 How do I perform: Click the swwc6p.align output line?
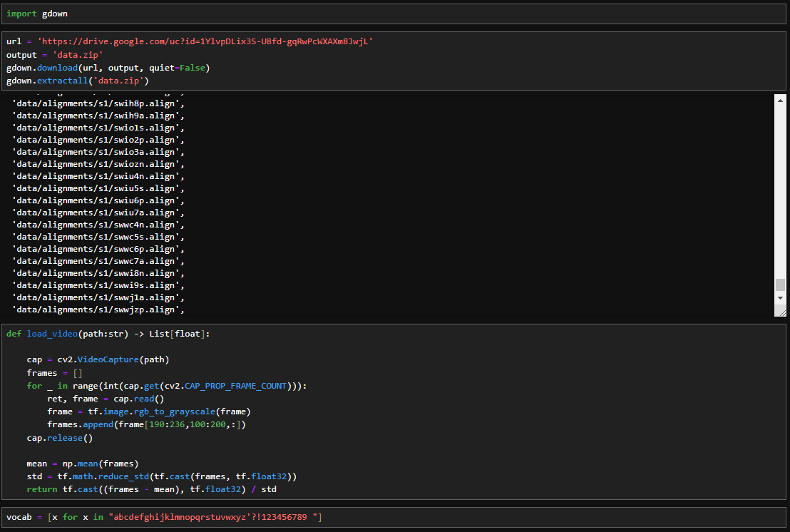point(98,249)
